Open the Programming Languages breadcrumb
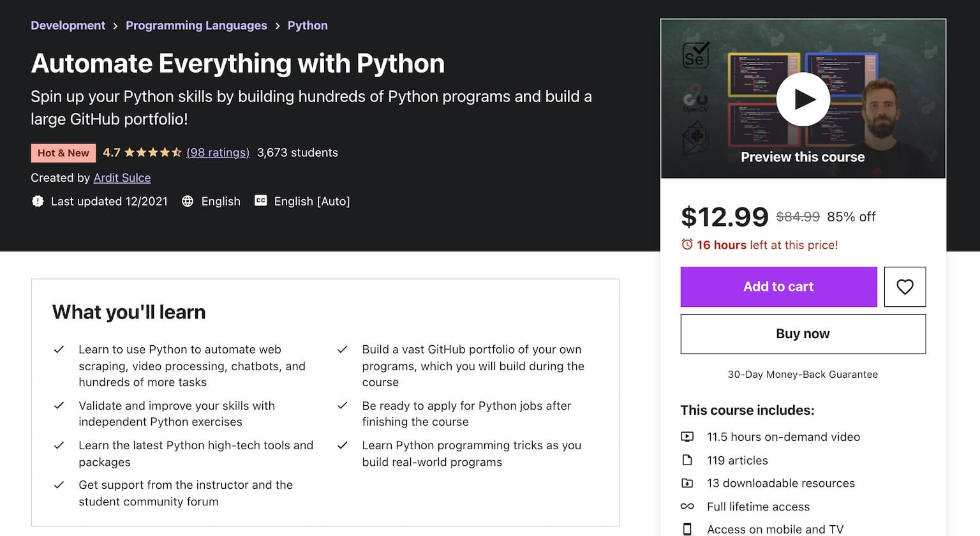 (x=197, y=26)
